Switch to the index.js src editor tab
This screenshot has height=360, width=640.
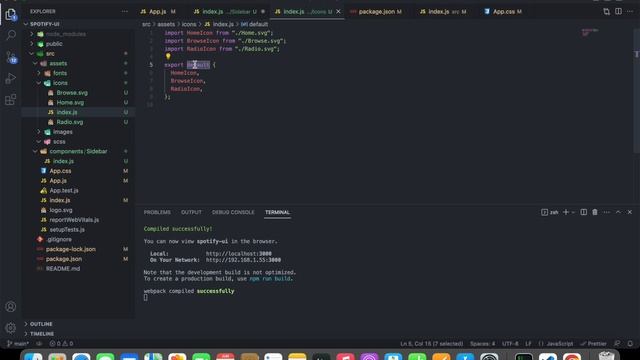443,11
